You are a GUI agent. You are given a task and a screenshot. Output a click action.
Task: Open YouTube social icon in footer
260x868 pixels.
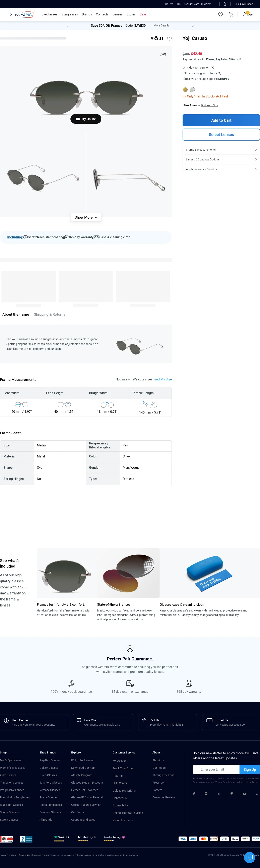[245, 794]
